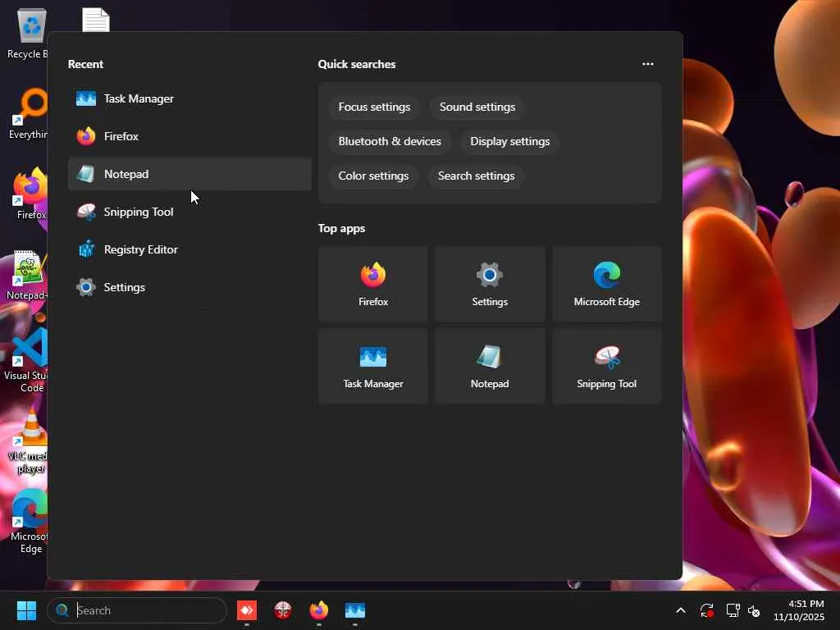
Task: Click the red round taskbar app icon
Action: pos(283,610)
